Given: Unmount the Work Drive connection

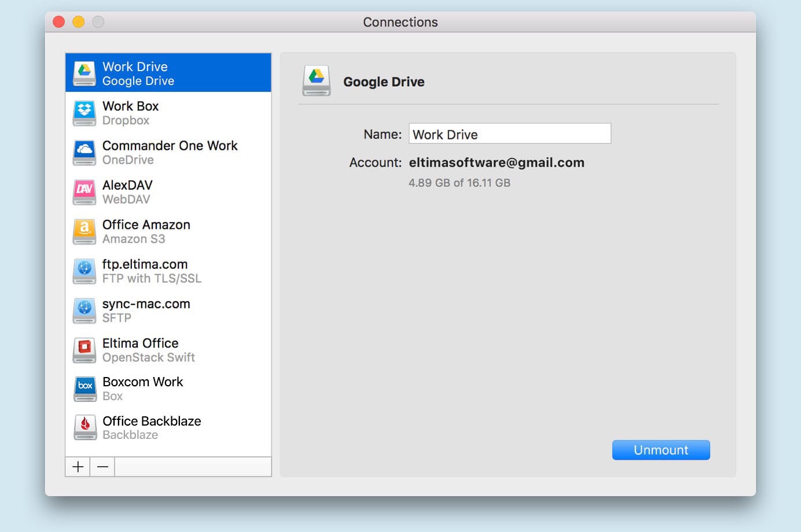Looking at the screenshot, I should click(x=661, y=450).
